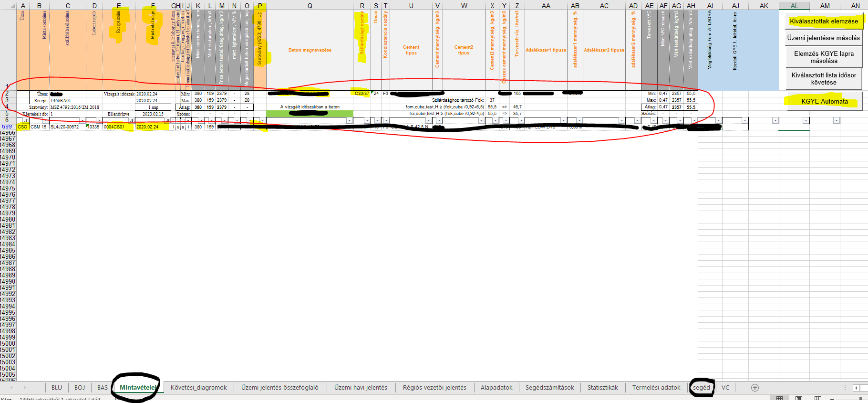Switch to the BLU sheet tab
This screenshot has width=868, height=403.
click(x=57, y=387)
